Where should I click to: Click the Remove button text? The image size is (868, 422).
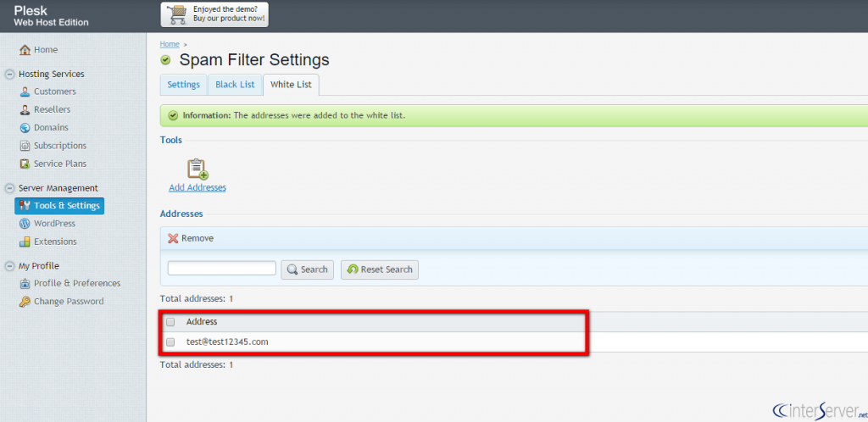point(198,238)
